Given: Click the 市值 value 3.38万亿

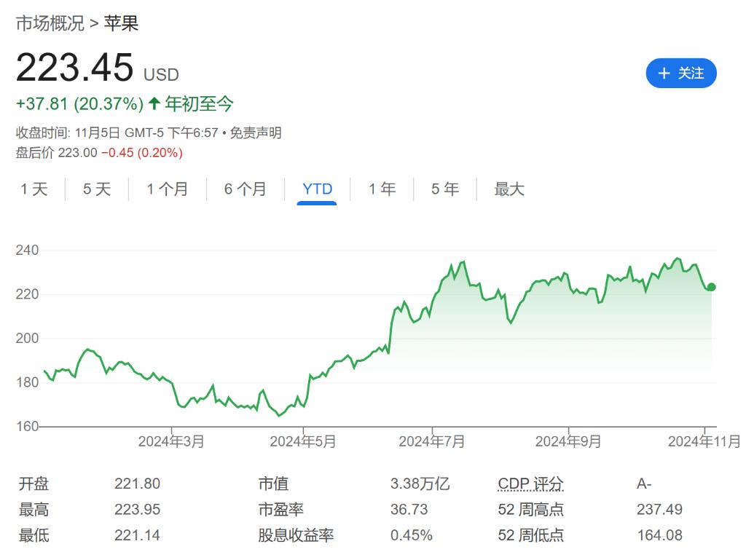Looking at the screenshot, I should (x=420, y=484).
